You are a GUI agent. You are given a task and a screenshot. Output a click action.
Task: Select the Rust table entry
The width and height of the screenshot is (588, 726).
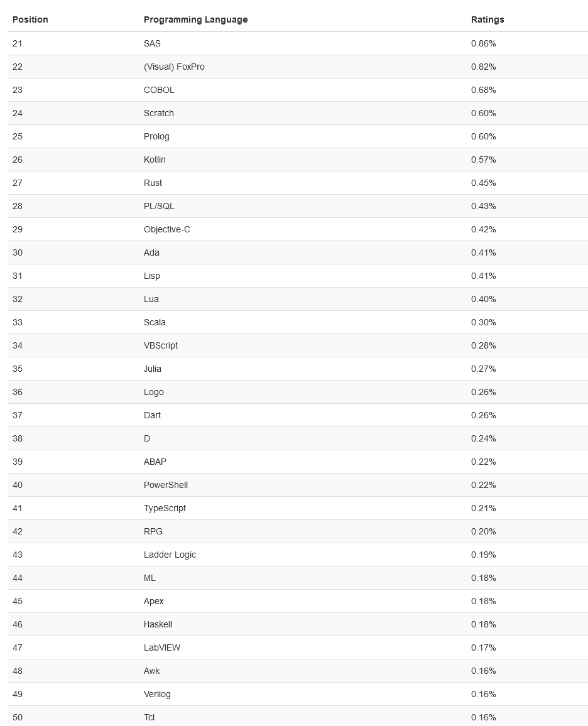pyautogui.click(x=153, y=183)
